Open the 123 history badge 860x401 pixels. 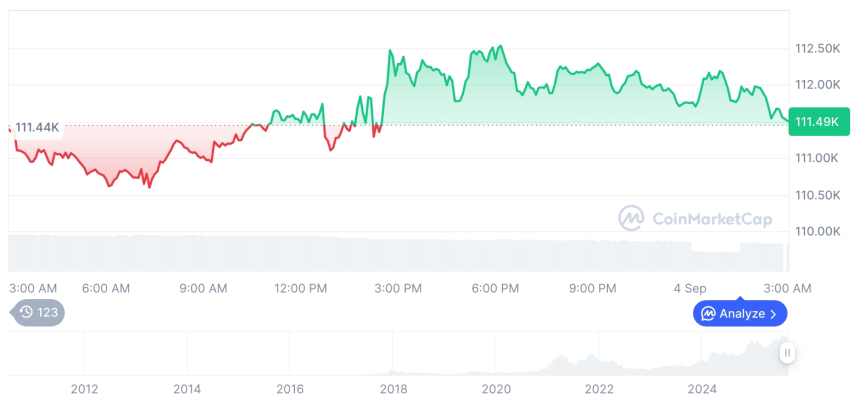[39, 312]
